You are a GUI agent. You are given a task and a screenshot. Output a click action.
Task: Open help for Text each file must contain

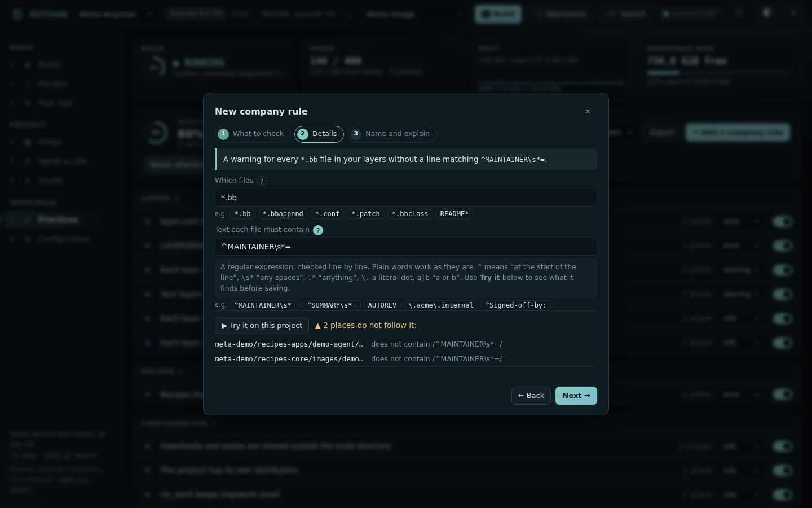pyautogui.click(x=318, y=230)
